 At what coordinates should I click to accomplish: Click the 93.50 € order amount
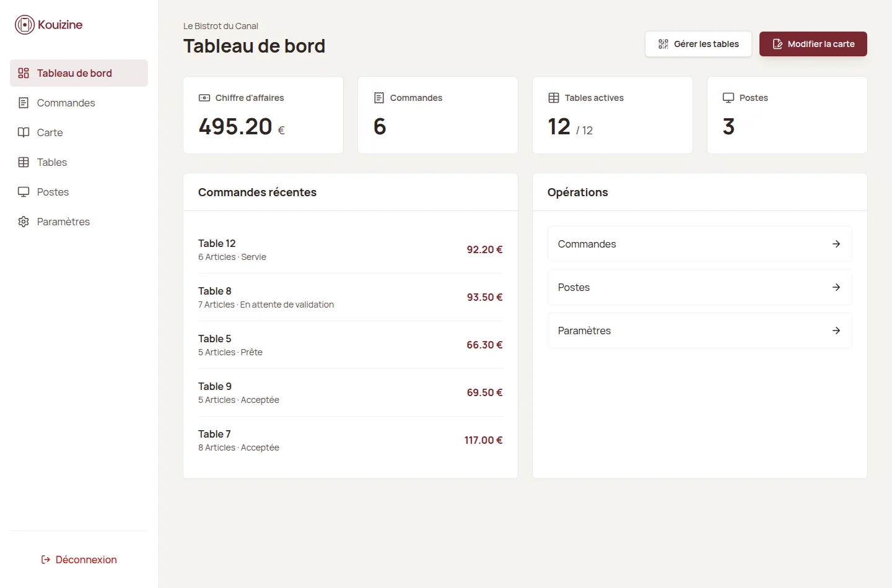pyautogui.click(x=484, y=297)
